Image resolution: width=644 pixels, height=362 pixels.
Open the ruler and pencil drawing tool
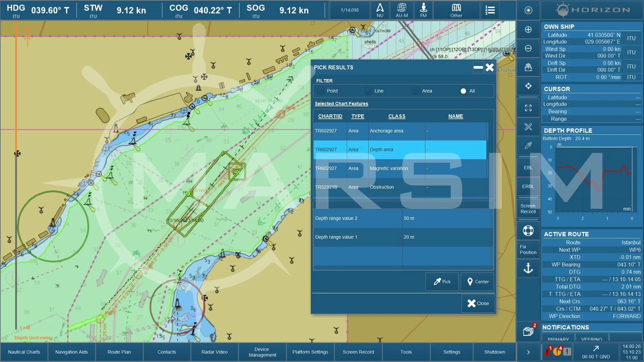pos(528,127)
